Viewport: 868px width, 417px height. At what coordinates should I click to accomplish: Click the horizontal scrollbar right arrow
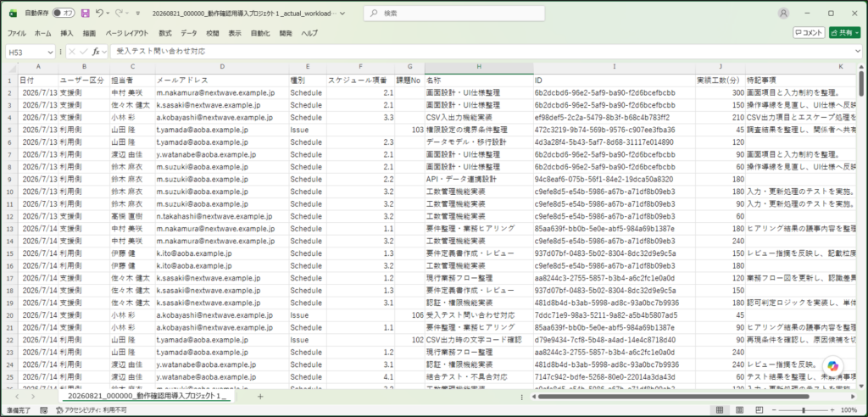click(x=853, y=397)
